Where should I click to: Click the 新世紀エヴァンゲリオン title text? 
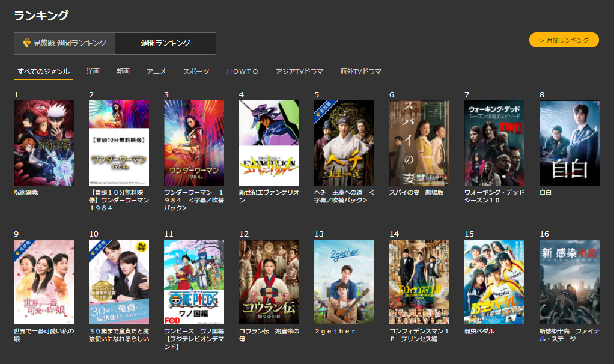(269, 196)
